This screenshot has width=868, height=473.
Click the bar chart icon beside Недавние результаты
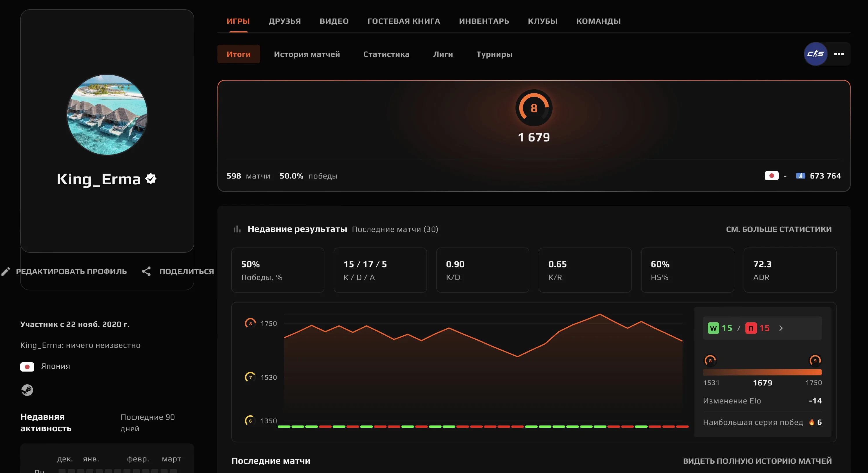[x=237, y=229]
